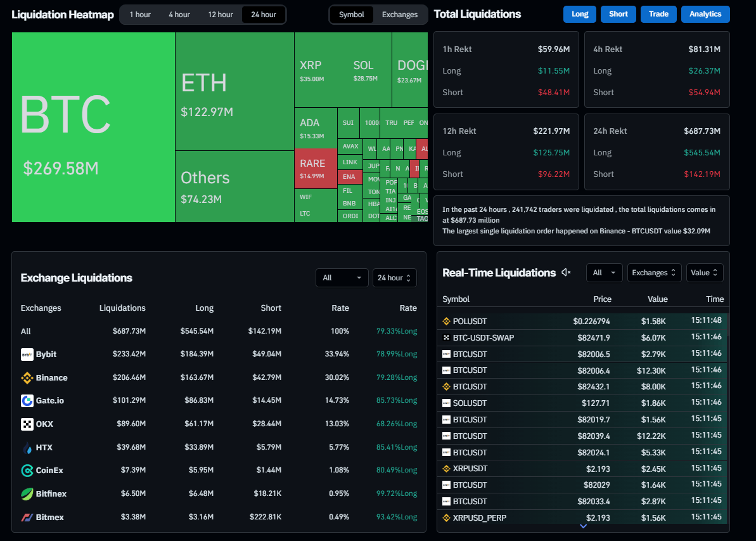Click the red RARE heatmap tile

[316, 169]
